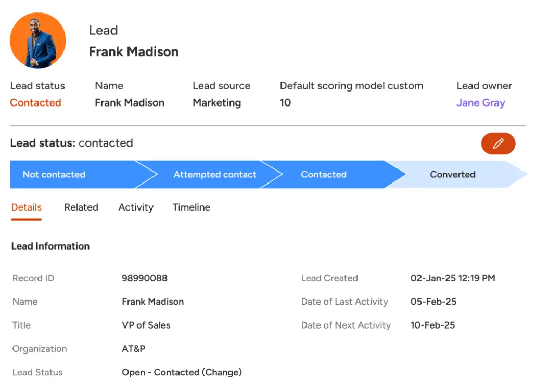The height and width of the screenshot is (392, 536).
Task: Select the Contacted stage in pipeline
Action: click(x=334, y=175)
